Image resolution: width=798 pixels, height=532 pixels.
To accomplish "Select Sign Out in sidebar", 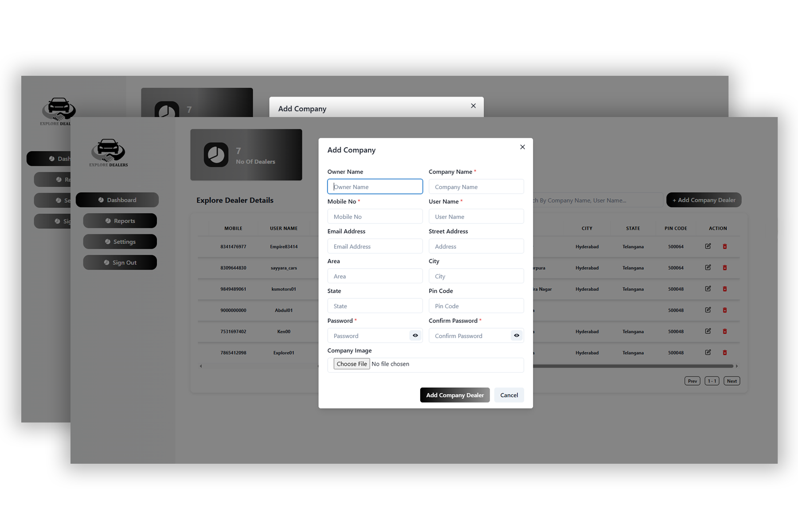I will point(120,262).
